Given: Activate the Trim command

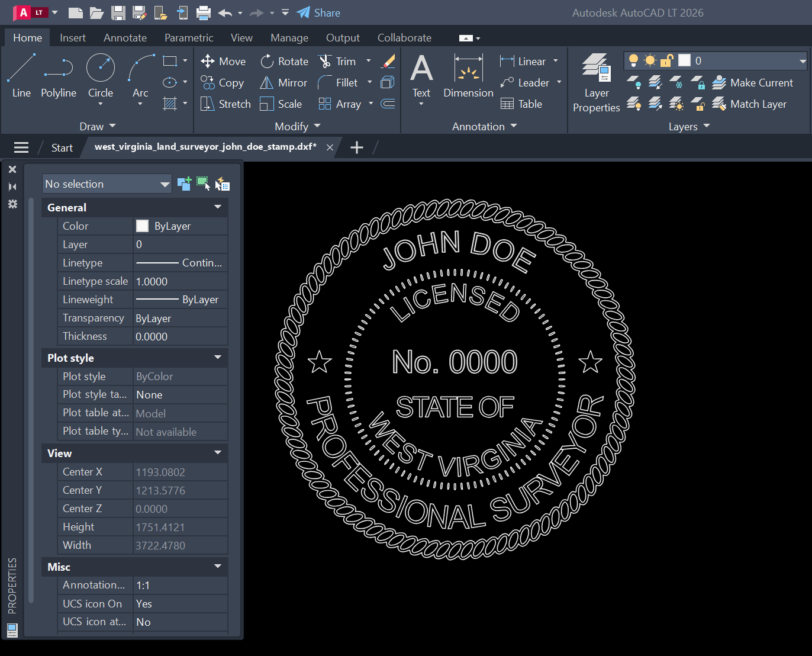Looking at the screenshot, I should (337, 61).
